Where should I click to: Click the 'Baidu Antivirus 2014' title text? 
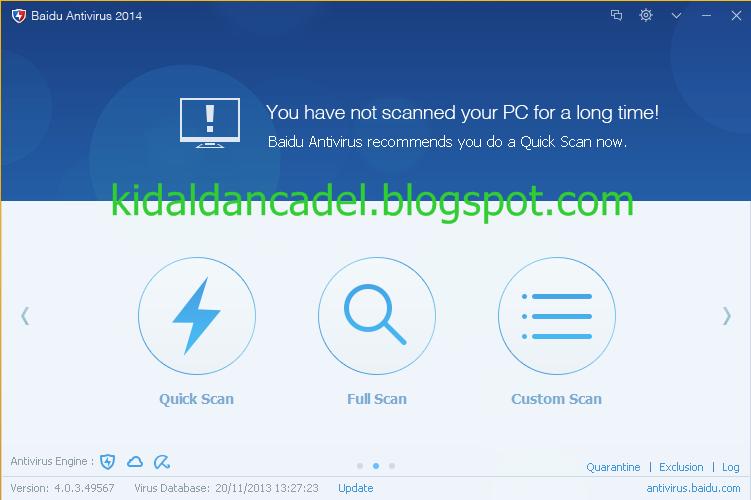[87, 16]
